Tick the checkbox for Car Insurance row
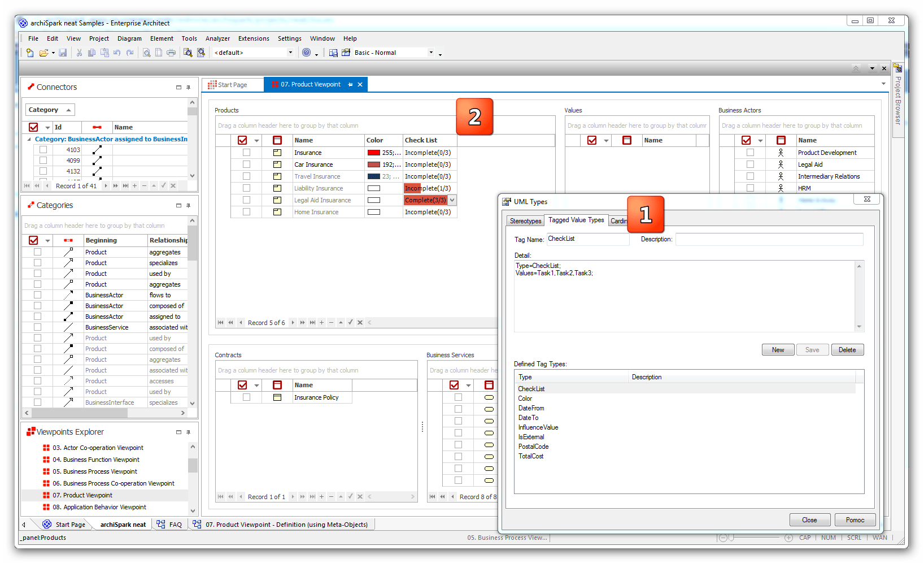The width and height of the screenshot is (924, 563). point(246,164)
